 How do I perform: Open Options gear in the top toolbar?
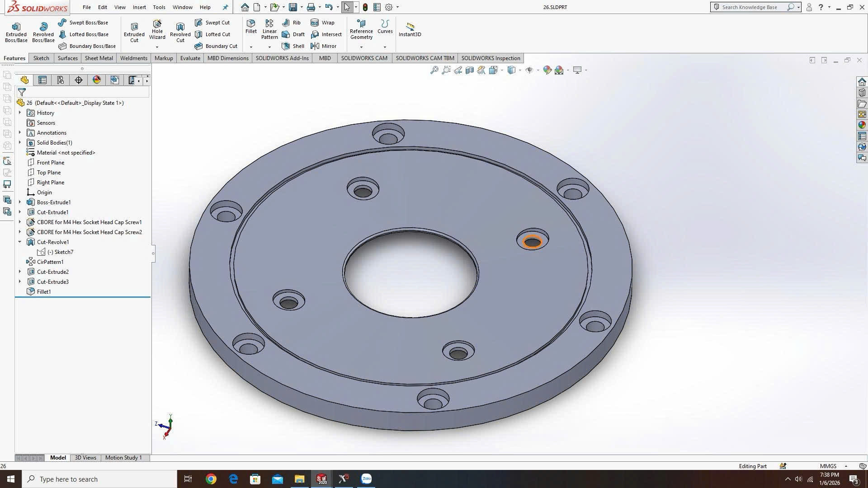[x=389, y=7]
